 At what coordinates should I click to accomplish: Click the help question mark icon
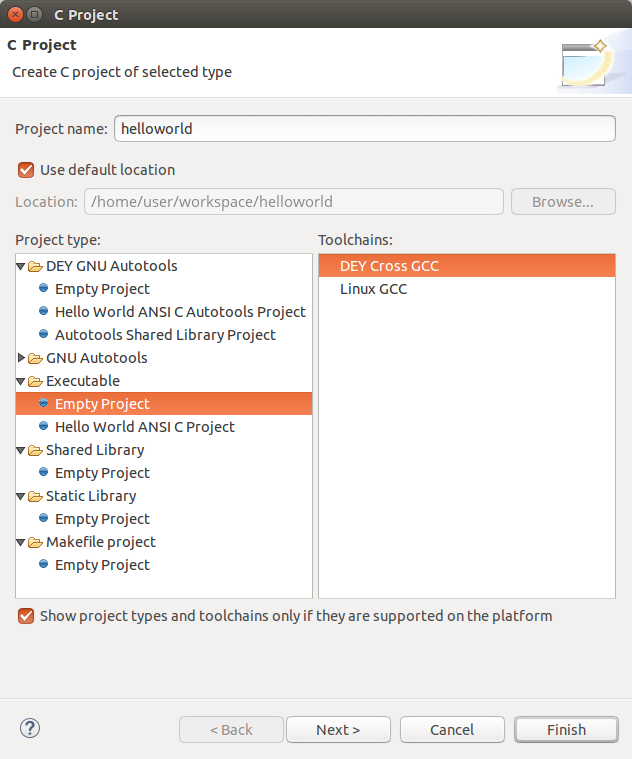pos(29,728)
